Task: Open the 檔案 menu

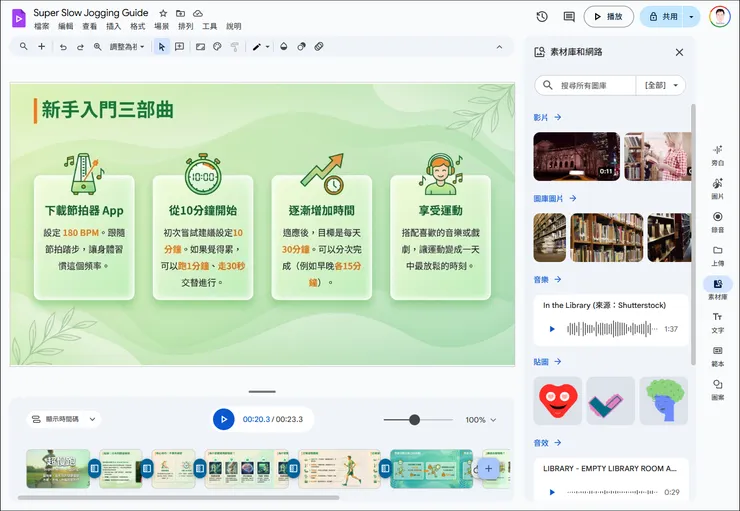Action: 42,26
